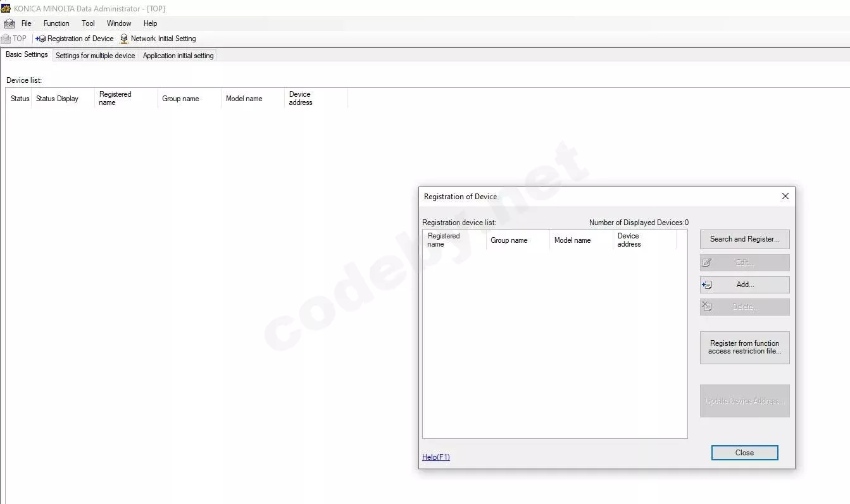
Task: Click Register from function access restriction file button
Action: (x=744, y=347)
